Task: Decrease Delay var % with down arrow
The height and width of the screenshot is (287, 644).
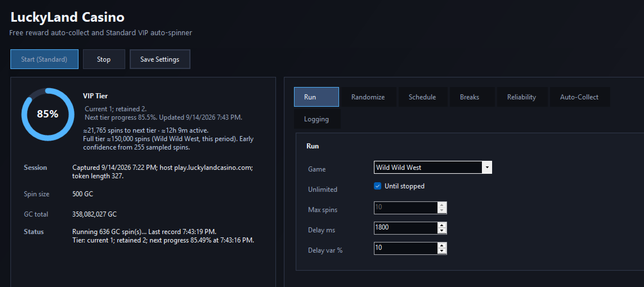Action: 442,251
